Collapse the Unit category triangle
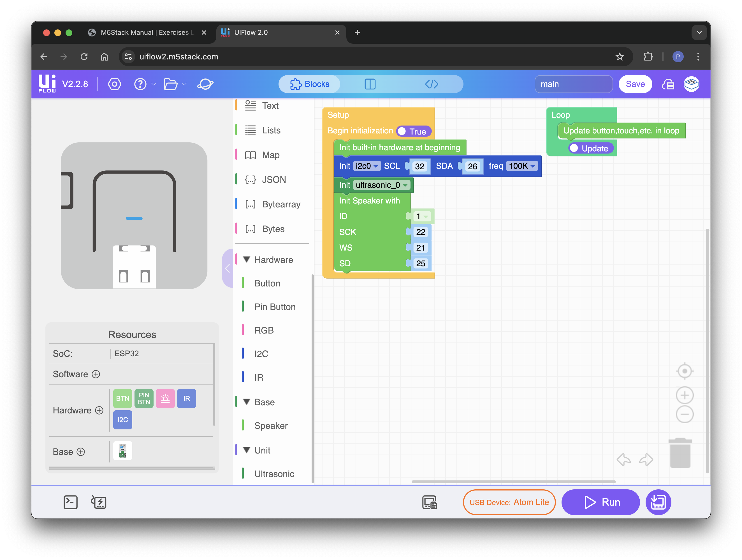Image resolution: width=742 pixels, height=560 pixels. tap(247, 450)
